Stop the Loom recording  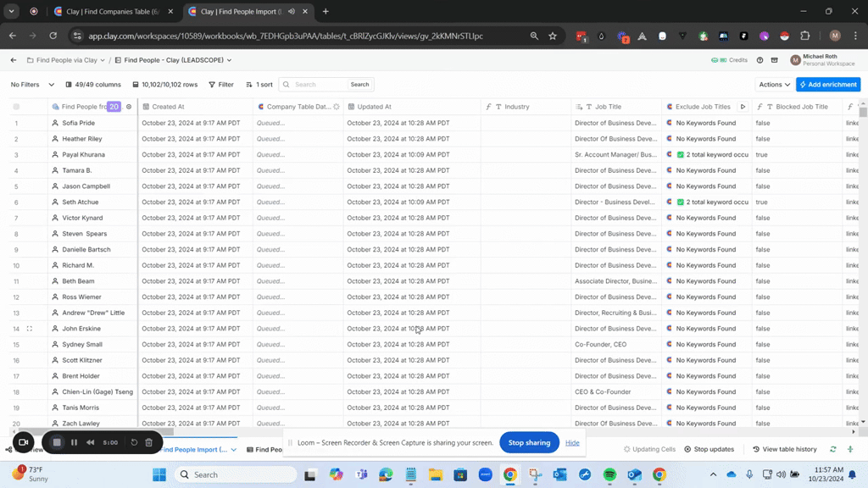(57, 442)
